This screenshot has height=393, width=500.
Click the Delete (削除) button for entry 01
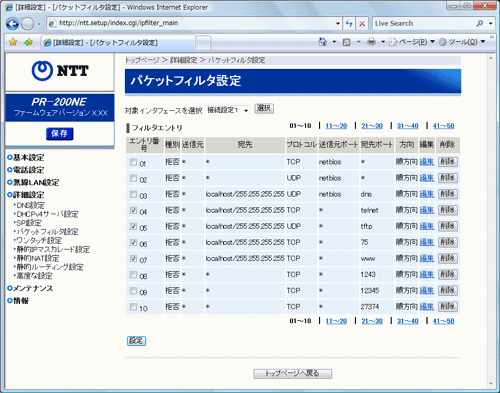(x=448, y=162)
